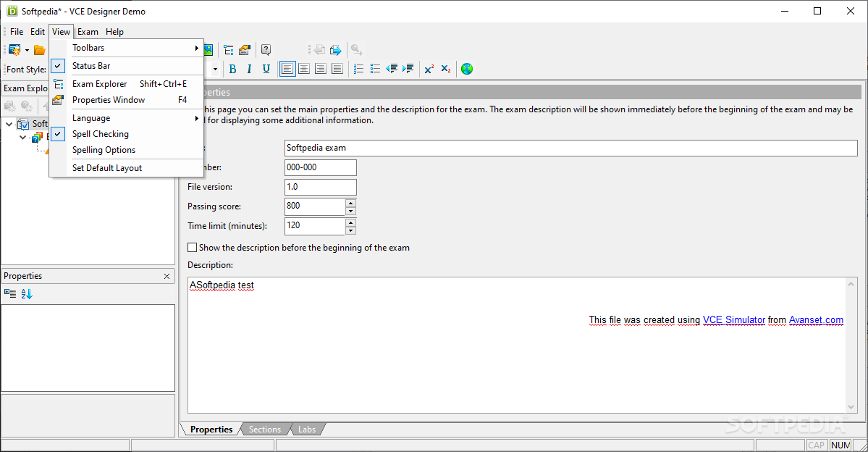Collapse the Soft exam tree node
This screenshot has width=868, height=452.
[x=9, y=124]
